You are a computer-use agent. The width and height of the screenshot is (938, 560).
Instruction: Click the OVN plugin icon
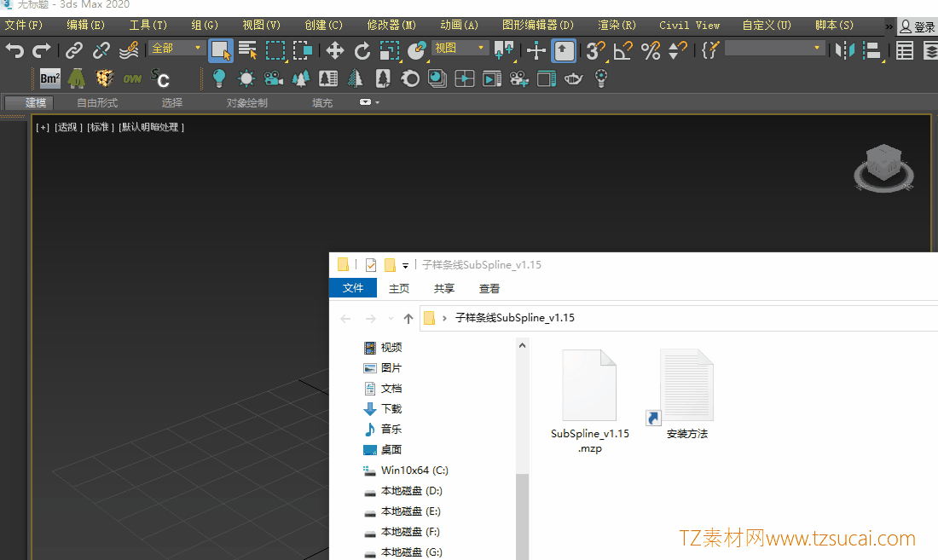pyautogui.click(x=132, y=78)
